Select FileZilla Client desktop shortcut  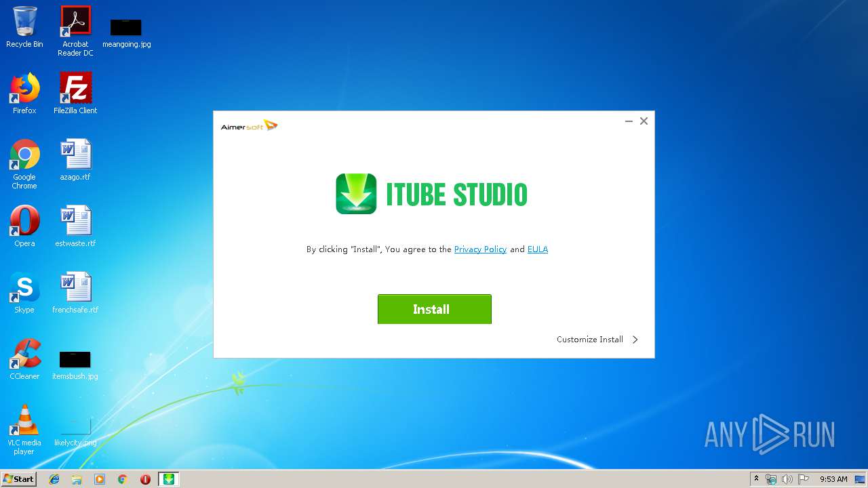75,94
